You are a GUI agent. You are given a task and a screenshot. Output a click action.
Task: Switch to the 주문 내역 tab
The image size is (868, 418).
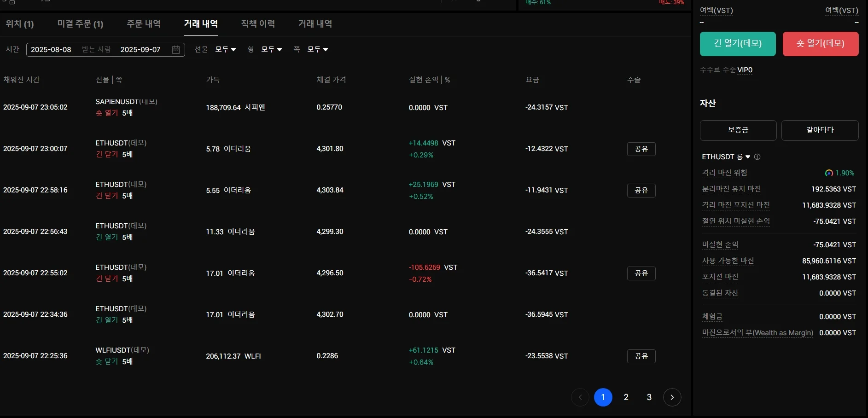tap(144, 24)
